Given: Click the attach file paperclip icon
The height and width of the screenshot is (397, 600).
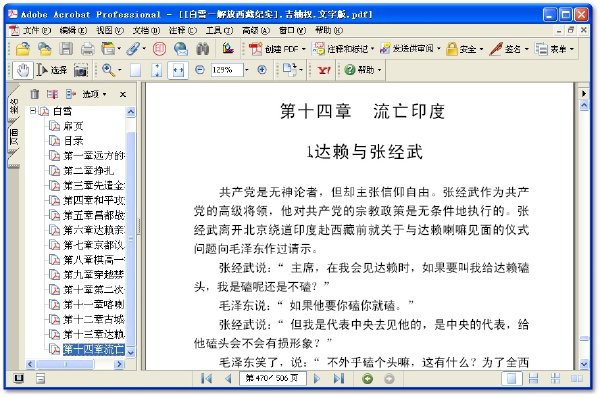Looking at the screenshot, I should tap(134, 49).
